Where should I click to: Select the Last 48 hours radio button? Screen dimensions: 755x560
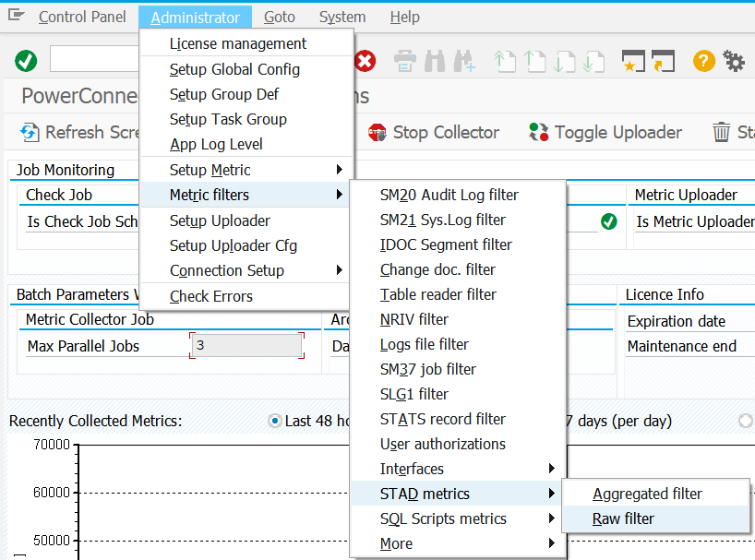[274, 421]
